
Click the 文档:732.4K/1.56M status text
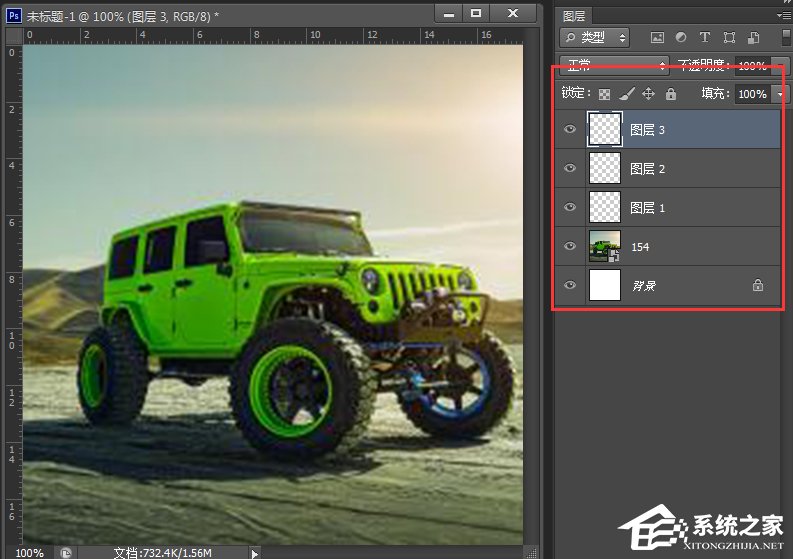pyautogui.click(x=162, y=552)
